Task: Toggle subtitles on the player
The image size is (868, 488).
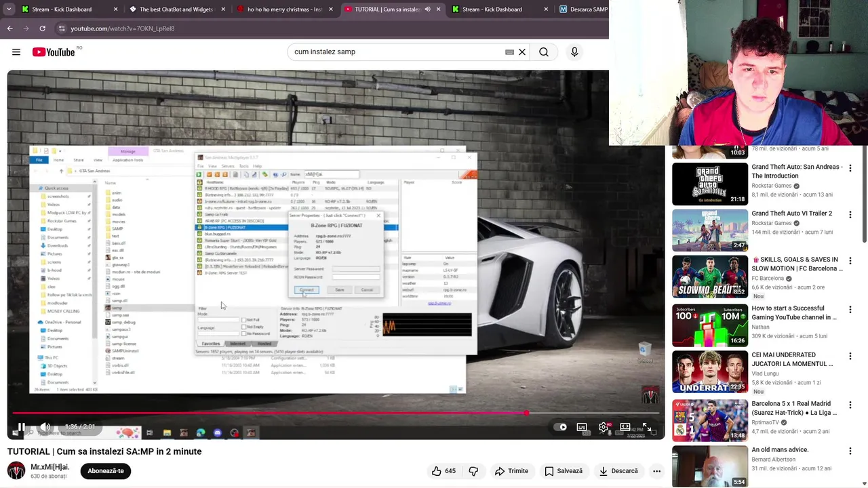Action: (582, 427)
